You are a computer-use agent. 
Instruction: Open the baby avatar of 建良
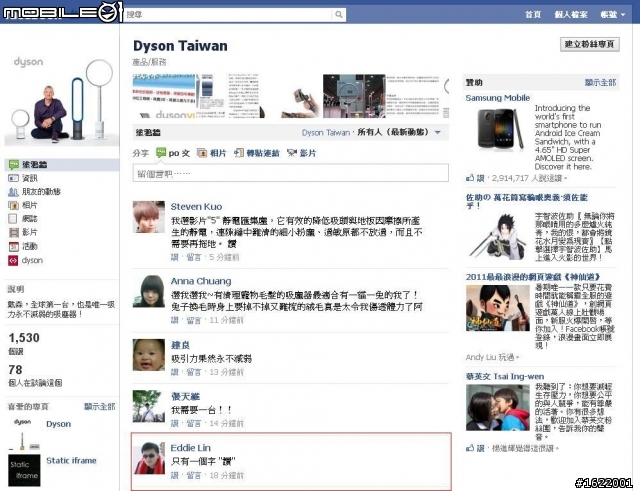point(149,355)
